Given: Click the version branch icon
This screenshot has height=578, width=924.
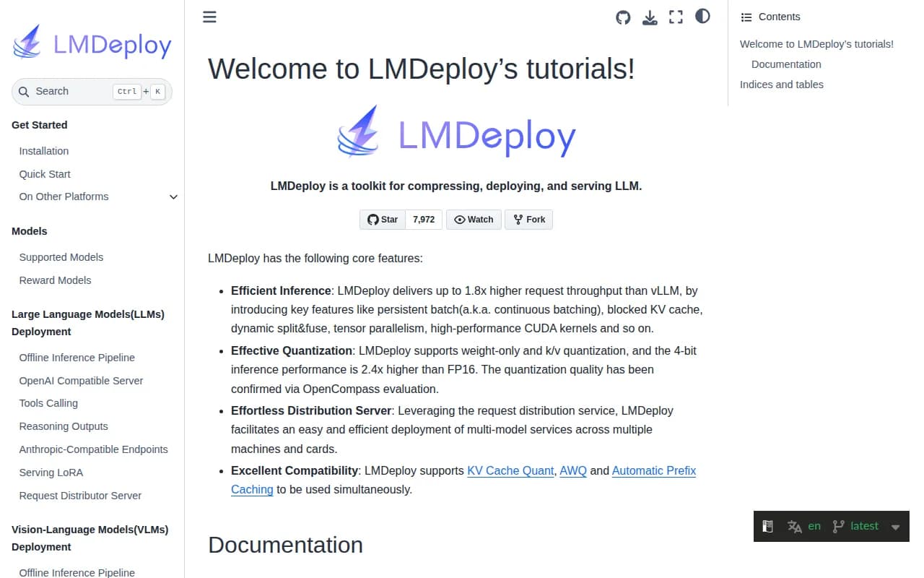Looking at the screenshot, I should coord(838,527).
